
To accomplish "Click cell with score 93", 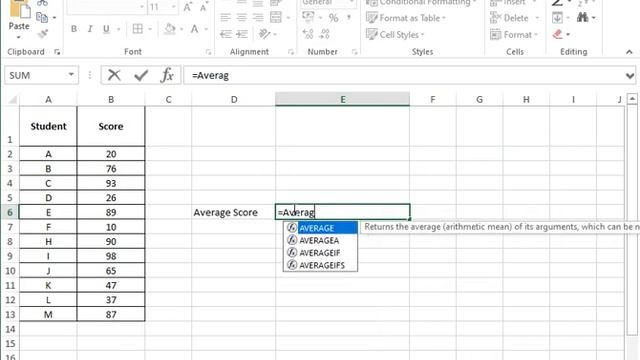I will click(x=111, y=183).
